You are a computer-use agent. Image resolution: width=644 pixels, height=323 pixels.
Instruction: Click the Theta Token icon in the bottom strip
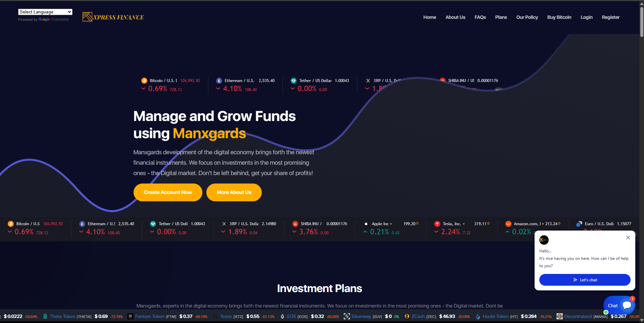pyautogui.click(x=45, y=316)
